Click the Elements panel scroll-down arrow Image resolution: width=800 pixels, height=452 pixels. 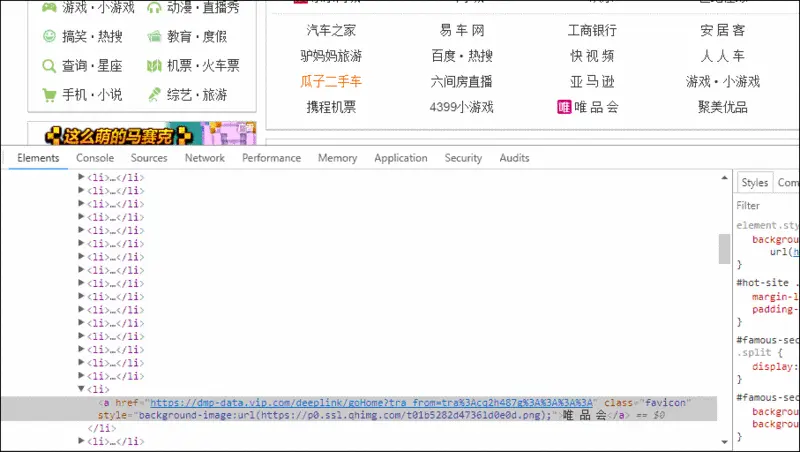[724, 442]
